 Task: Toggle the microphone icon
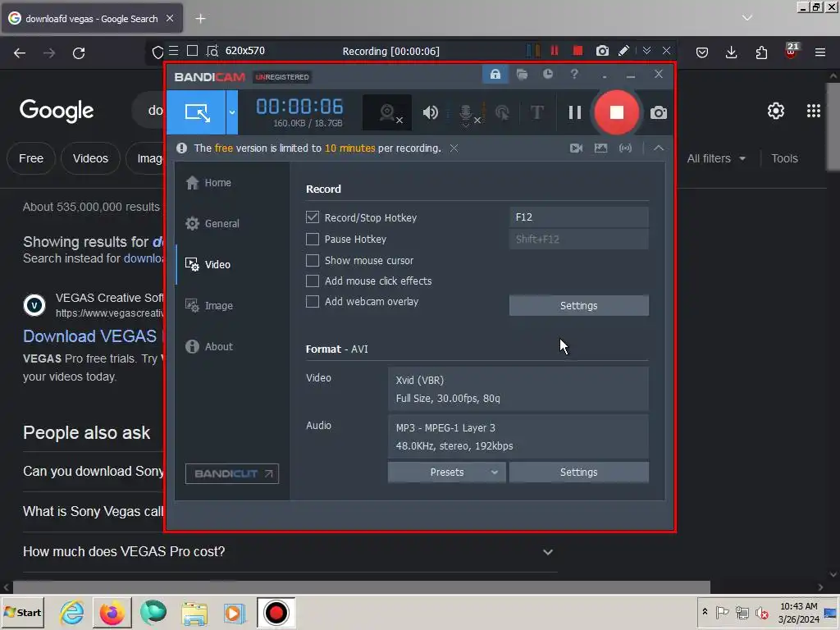tap(467, 113)
